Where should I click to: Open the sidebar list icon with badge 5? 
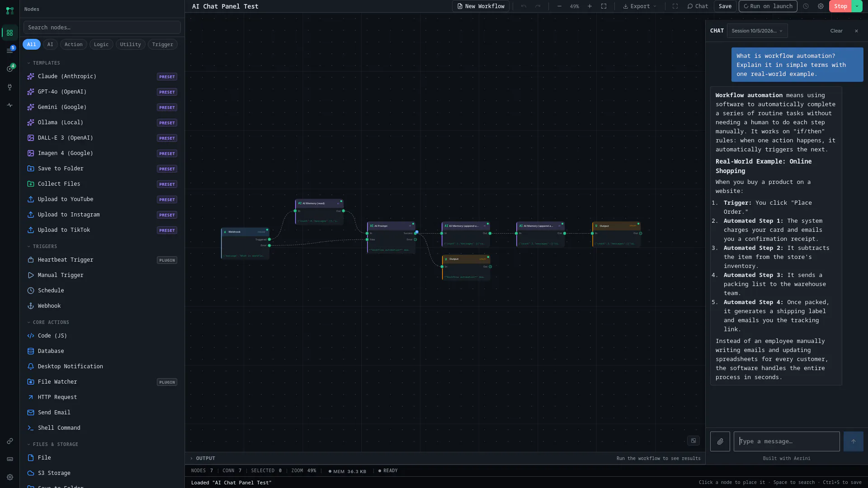9,50
